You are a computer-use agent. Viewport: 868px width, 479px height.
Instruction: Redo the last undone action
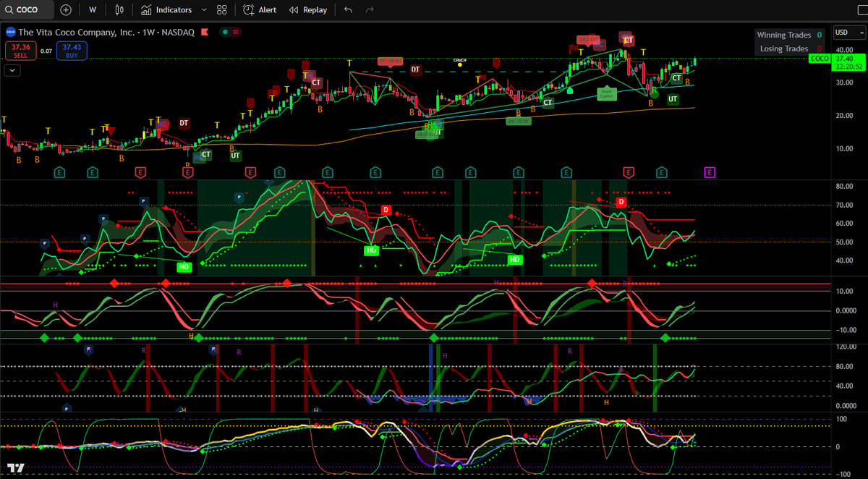click(370, 10)
